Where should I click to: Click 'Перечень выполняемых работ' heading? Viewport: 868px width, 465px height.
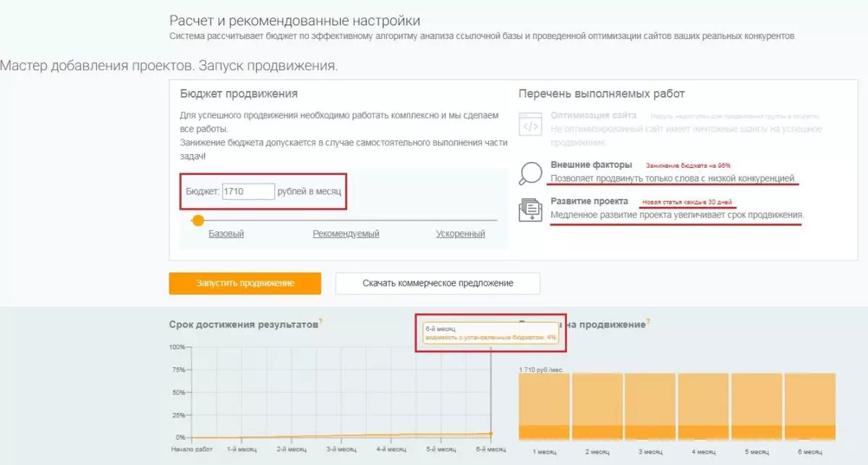(x=602, y=94)
